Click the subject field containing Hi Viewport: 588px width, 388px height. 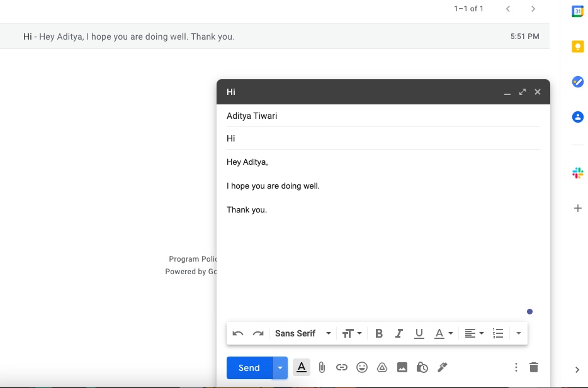coord(315,138)
